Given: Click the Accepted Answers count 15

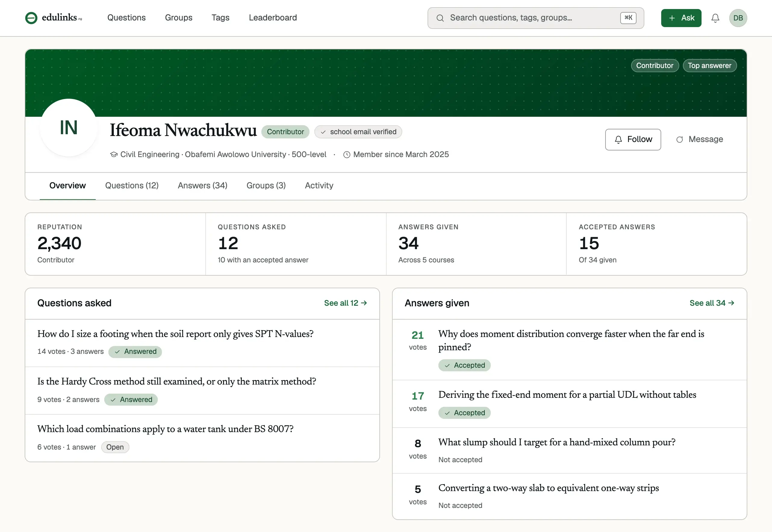Looking at the screenshot, I should 589,243.
